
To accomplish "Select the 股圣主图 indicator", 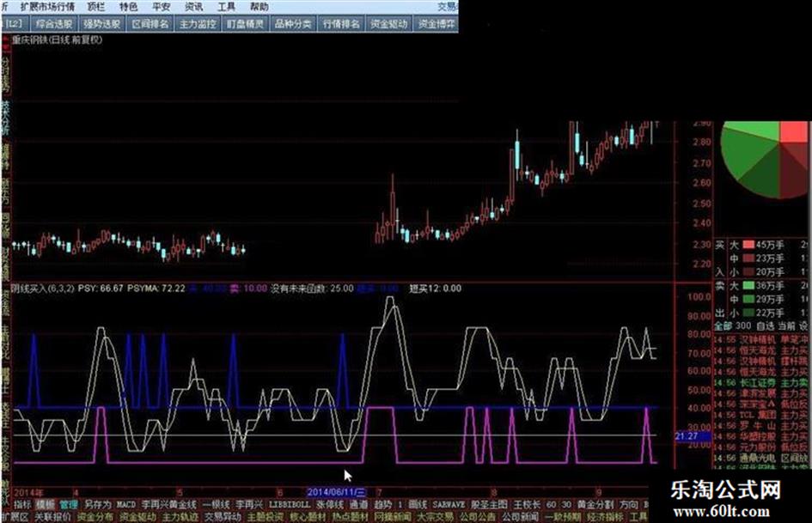I will (490, 504).
